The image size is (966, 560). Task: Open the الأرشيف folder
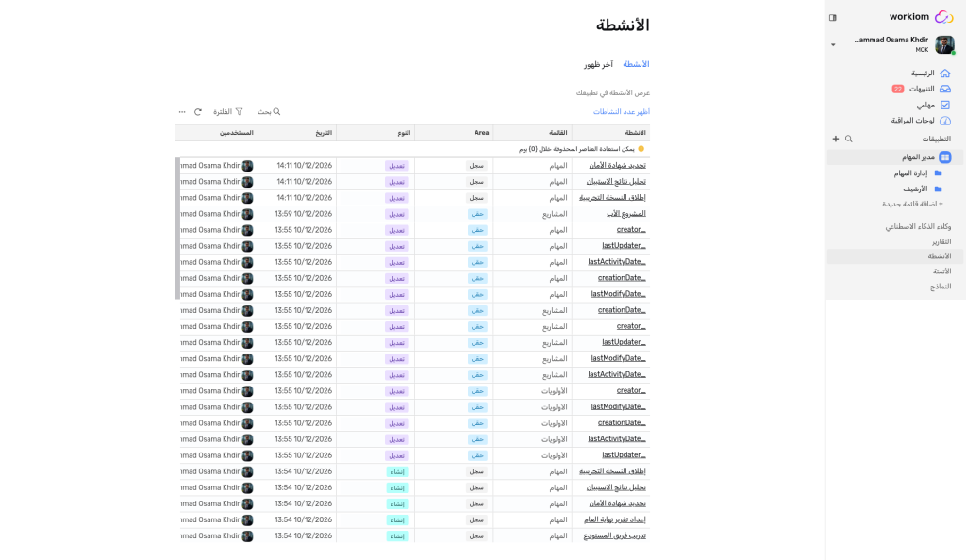tap(939, 189)
